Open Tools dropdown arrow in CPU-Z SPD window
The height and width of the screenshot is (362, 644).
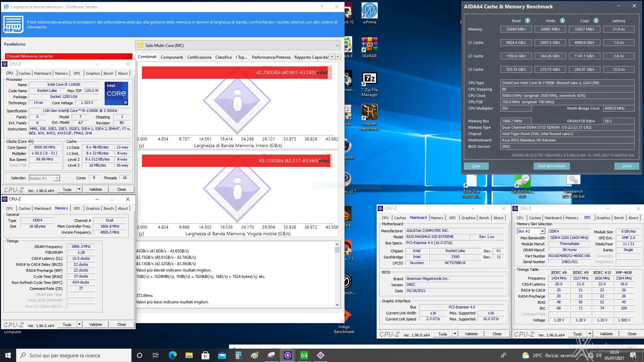[x=590, y=334]
